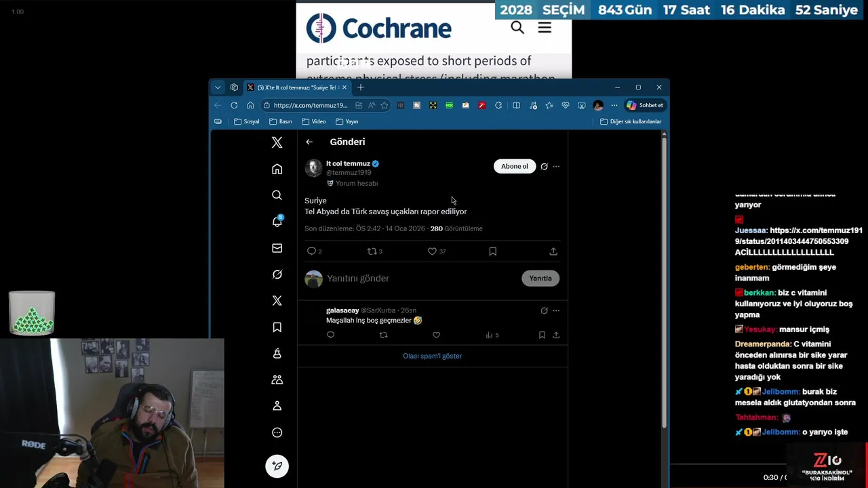Open galasaeay username link
This screenshot has height=488, width=868.
(x=342, y=310)
